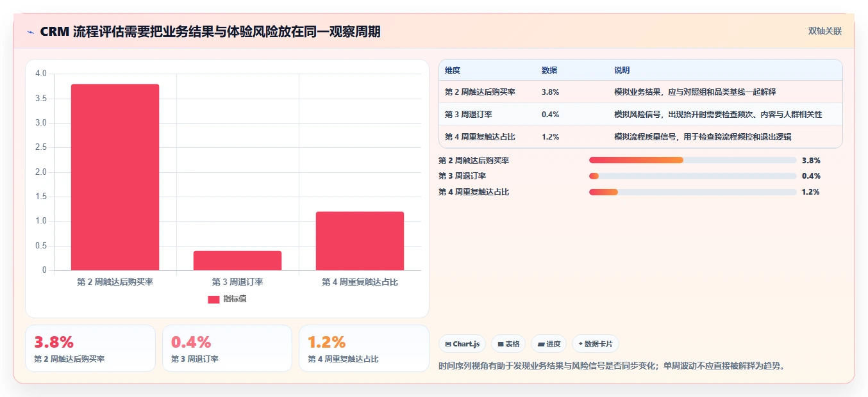Click the 第 2 周触达后购买率 progress bar
The image size is (868, 397).
pyautogui.click(x=692, y=160)
